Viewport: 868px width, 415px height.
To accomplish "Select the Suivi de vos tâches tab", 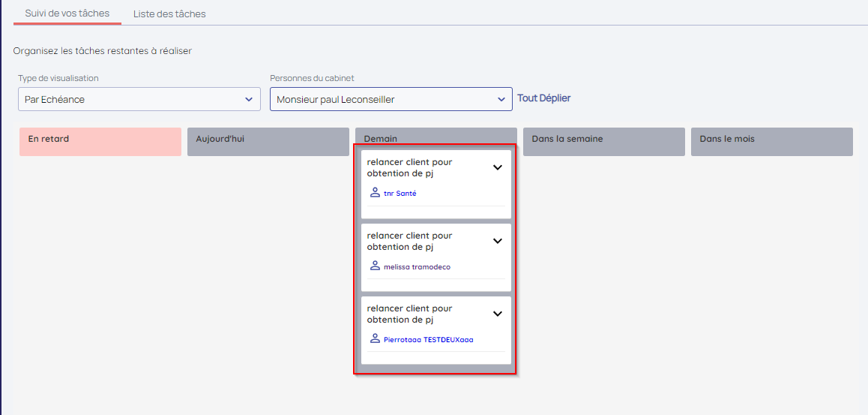I will coord(67,14).
